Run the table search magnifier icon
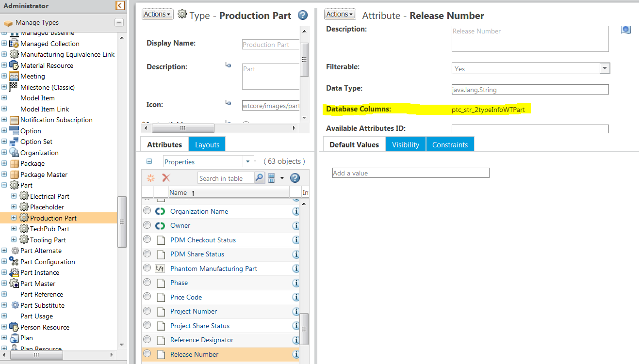The height and width of the screenshot is (364, 639). [x=260, y=178]
